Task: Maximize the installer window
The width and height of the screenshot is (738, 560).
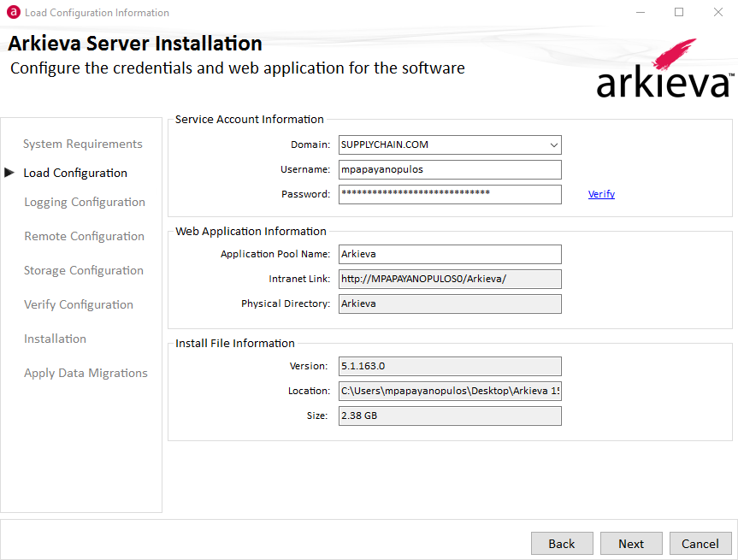Action: pos(679,12)
